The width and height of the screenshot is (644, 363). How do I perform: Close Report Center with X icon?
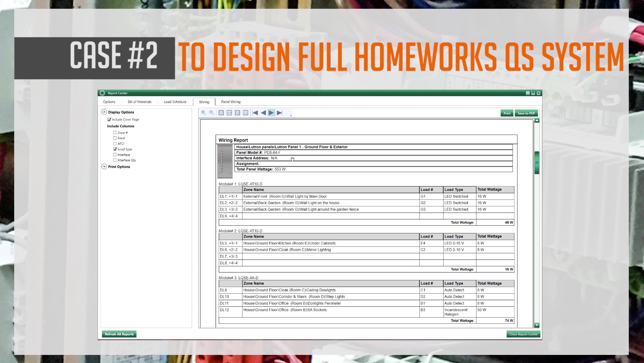(538, 93)
